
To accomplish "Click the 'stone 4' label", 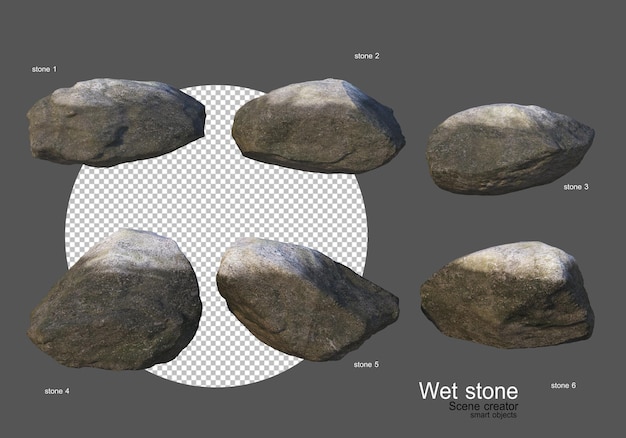I will click(57, 391).
